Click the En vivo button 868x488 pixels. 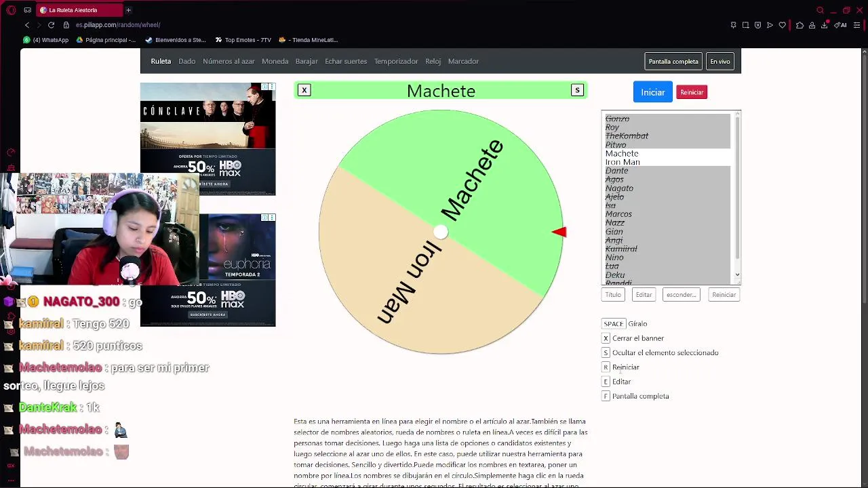point(720,61)
